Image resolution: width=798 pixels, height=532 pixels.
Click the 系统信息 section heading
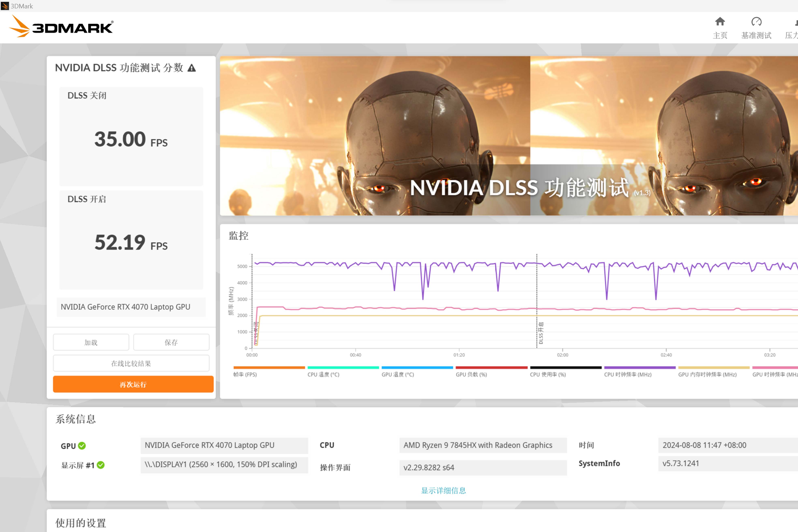[76, 419]
